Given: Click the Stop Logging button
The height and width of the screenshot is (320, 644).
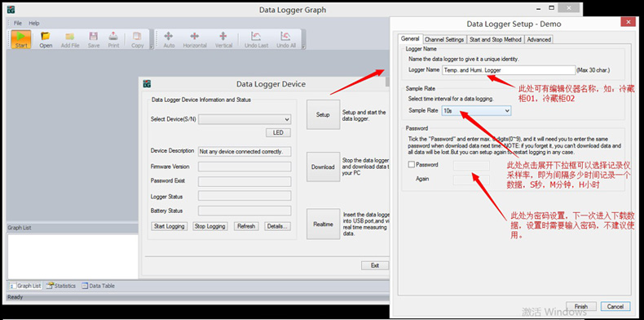Looking at the screenshot, I should pos(210,226).
